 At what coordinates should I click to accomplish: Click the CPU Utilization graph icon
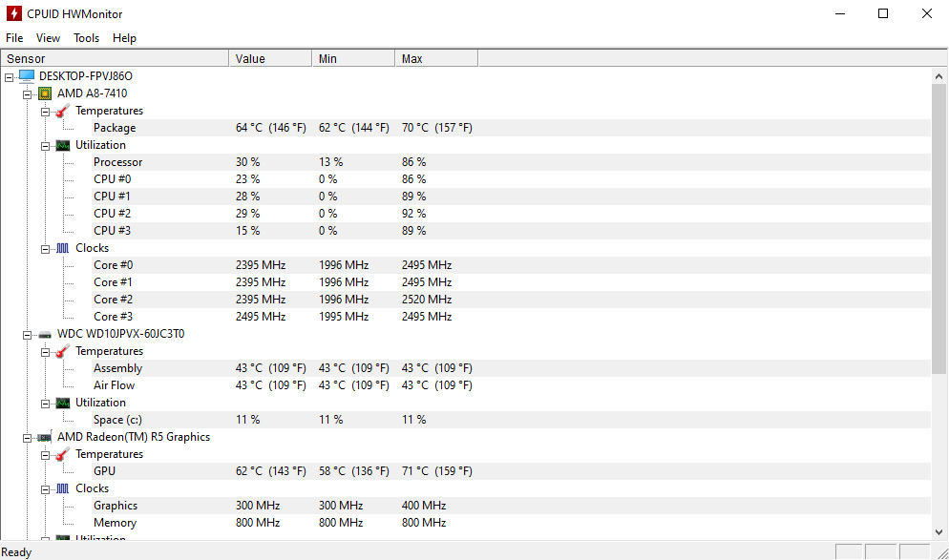(x=62, y=145)
